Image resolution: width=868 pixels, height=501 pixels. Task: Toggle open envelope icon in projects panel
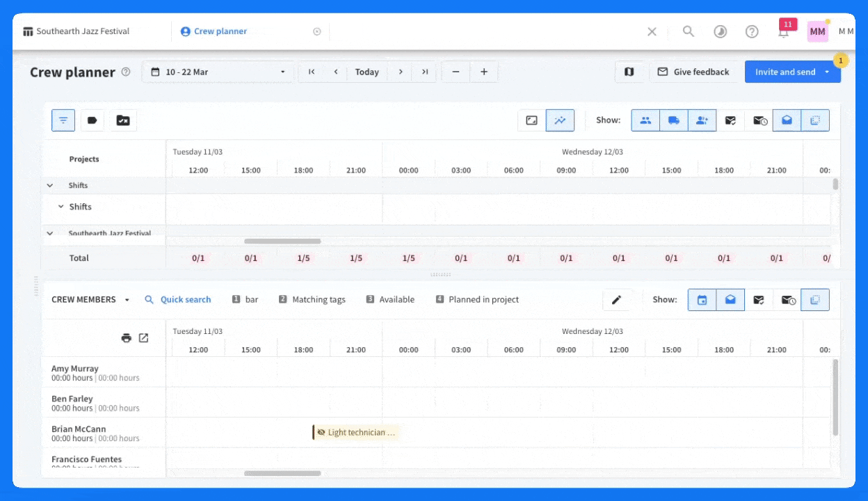click(x=787, y=120)
